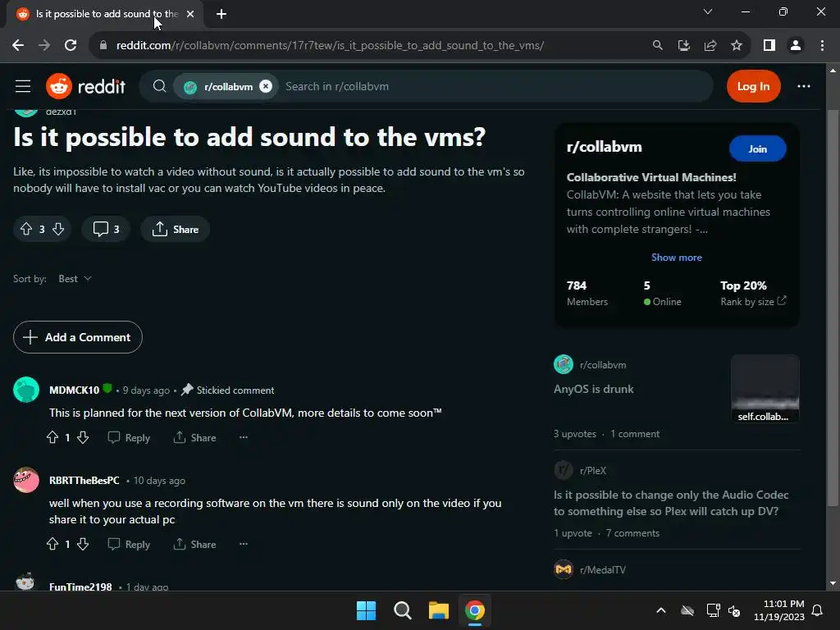Open the post's 3 comments button

tap(106, 230)
